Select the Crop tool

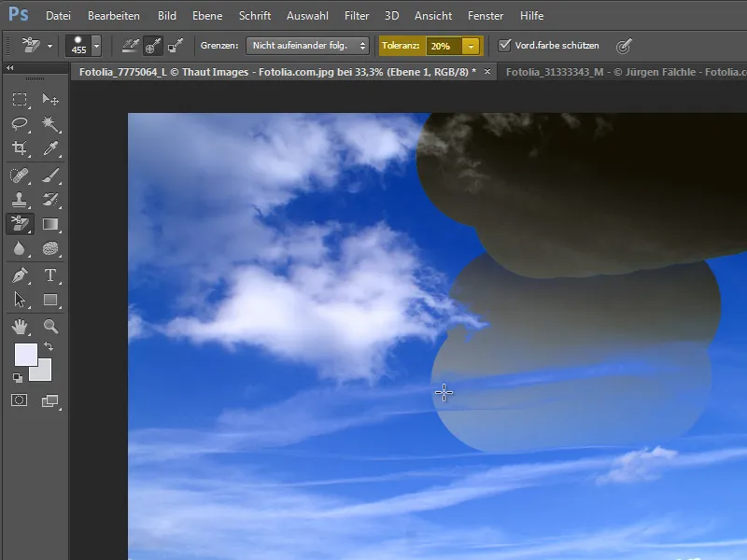click(20, 148)
